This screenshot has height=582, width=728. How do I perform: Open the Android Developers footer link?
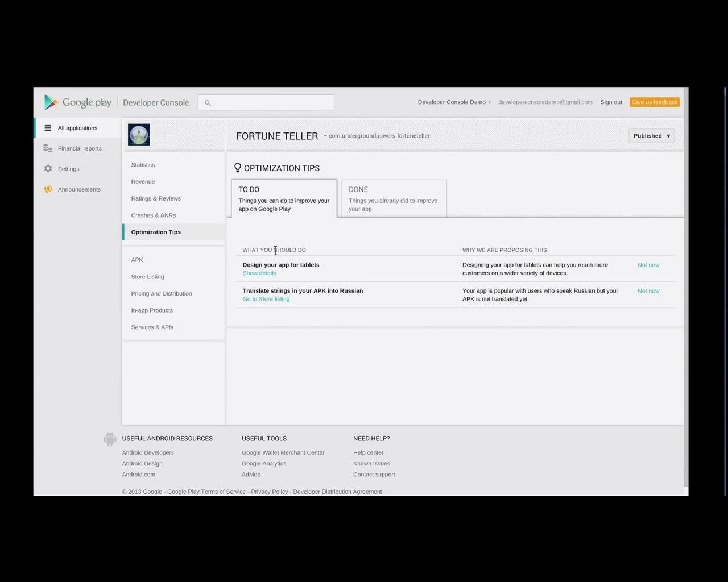pos(148,453)
